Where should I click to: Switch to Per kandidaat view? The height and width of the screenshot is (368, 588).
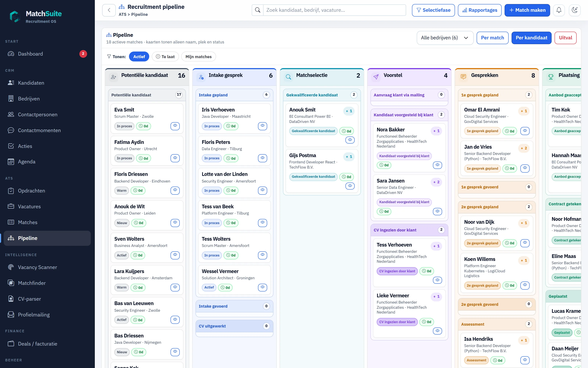click(x=531, y=38)
